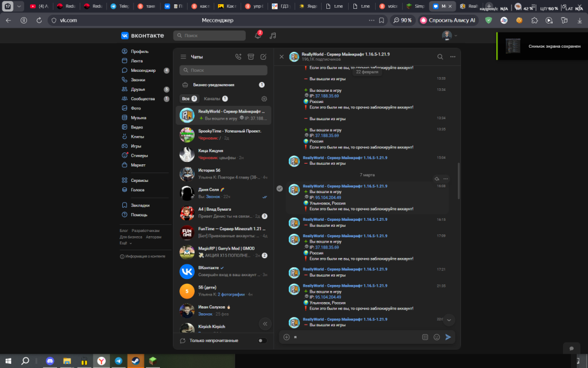Open the VK music player icon in header
This screenshot has height=368, width=588.
coord(273,35)
